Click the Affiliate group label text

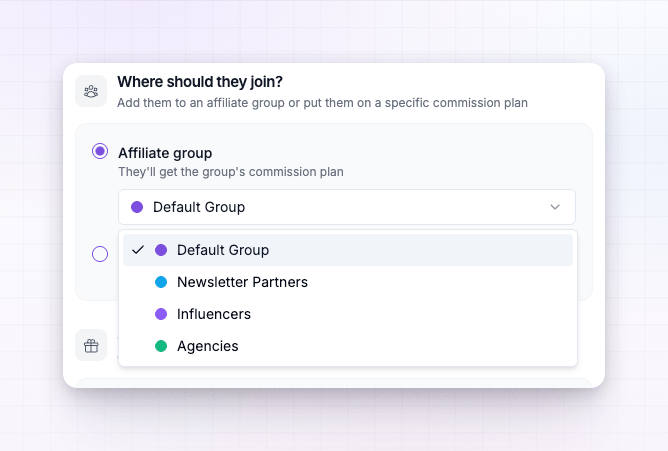click(165, 153)
